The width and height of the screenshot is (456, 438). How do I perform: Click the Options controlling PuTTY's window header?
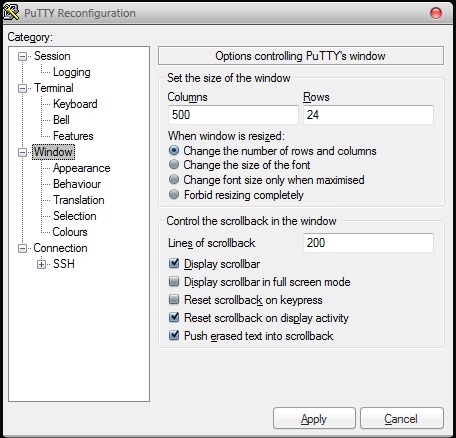click(301, 56)
